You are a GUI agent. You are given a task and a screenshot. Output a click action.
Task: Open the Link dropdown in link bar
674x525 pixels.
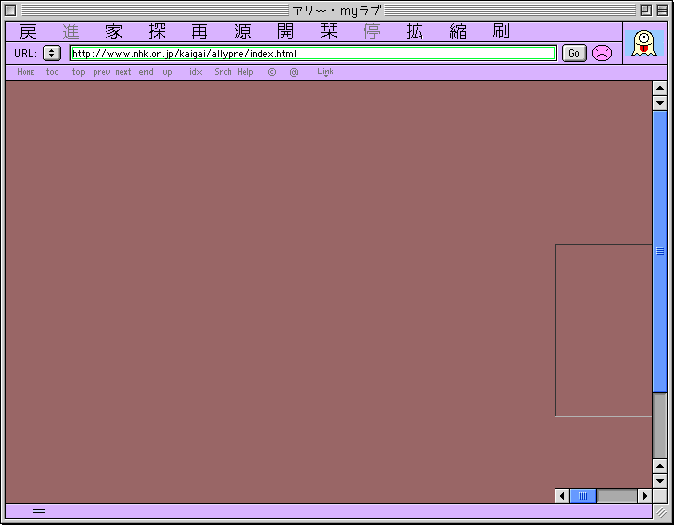pos(325,72)
